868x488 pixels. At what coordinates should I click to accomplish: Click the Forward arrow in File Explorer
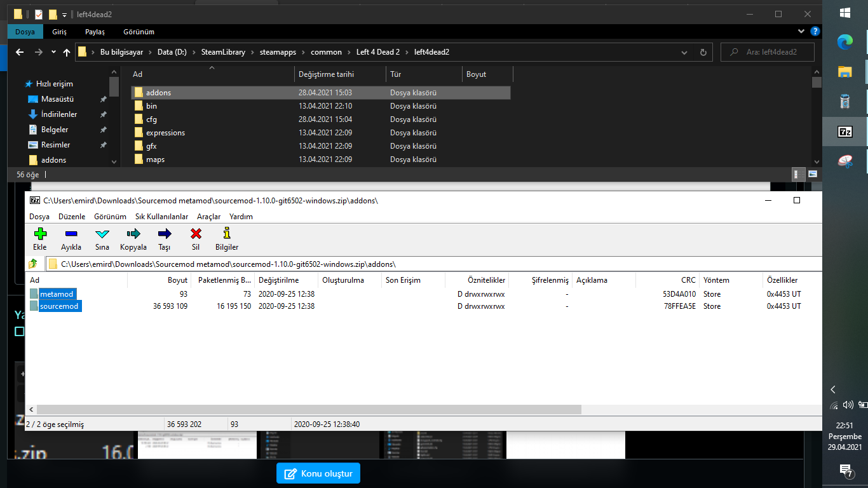pyautogui.click(x=39, y=52)
